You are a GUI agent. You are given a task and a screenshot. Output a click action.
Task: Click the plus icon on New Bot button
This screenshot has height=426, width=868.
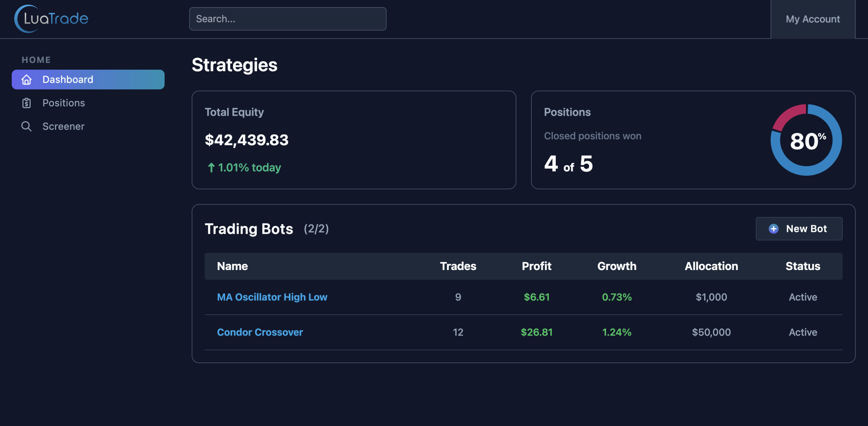click(774, 229)
